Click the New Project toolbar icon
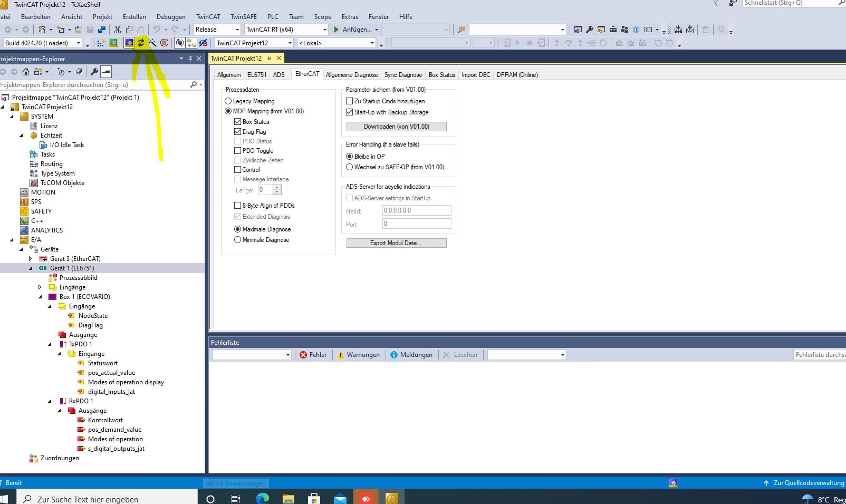Viewport: 846px width, 504px height. (42, 30)
